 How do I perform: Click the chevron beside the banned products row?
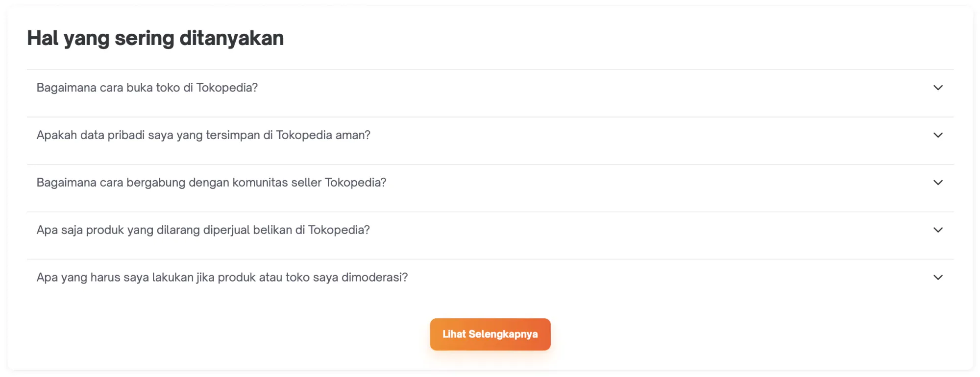point(938,230)
